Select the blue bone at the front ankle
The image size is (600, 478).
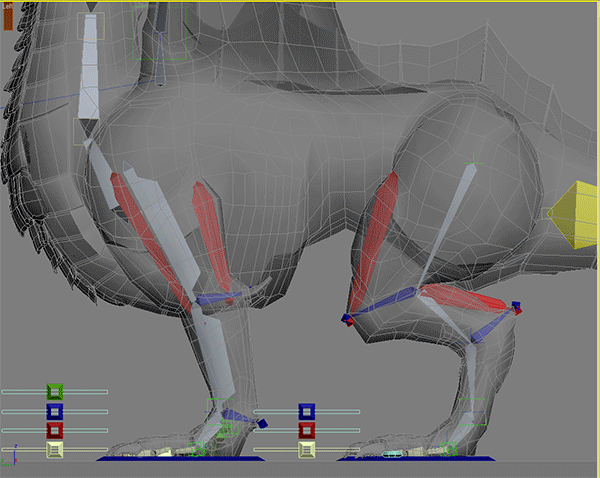(237, 416)
